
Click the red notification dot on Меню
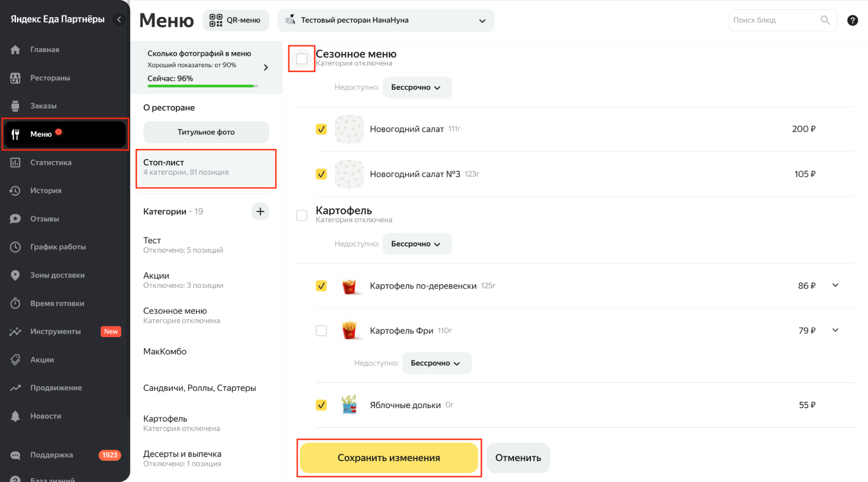click(x=59, y=132)
